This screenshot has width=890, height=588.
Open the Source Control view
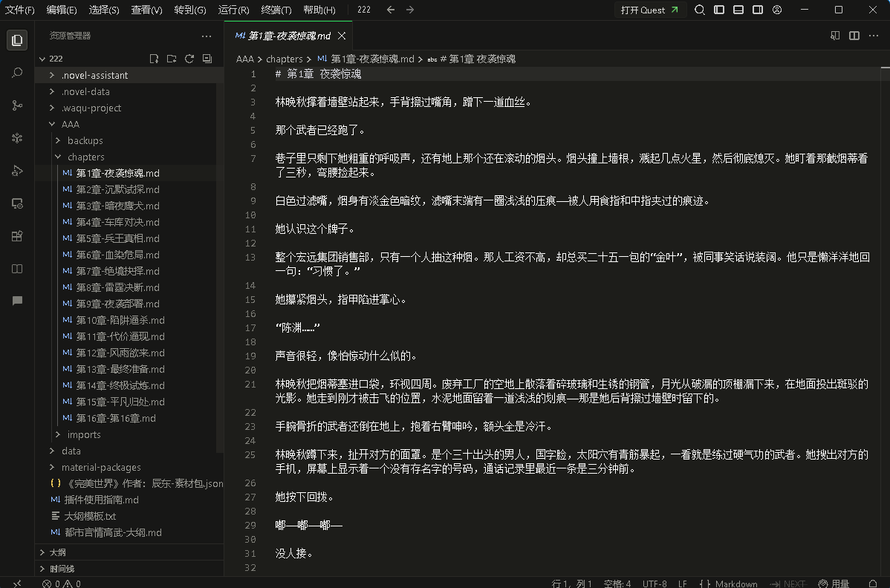[x=17, y=105]
